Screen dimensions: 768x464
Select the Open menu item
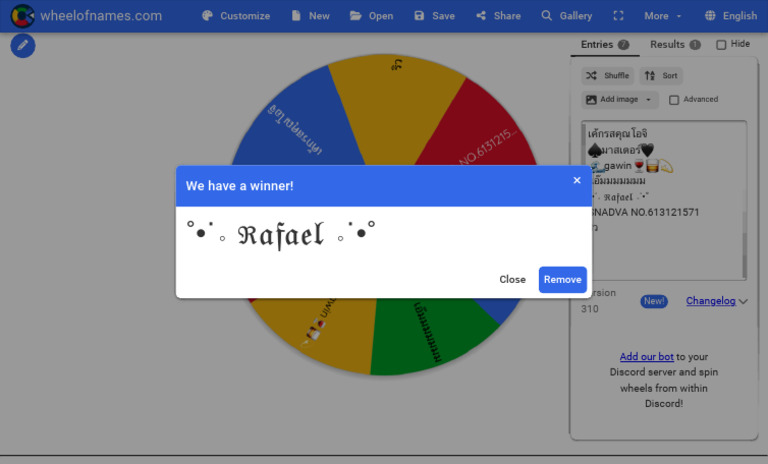(x=372, y=16)
